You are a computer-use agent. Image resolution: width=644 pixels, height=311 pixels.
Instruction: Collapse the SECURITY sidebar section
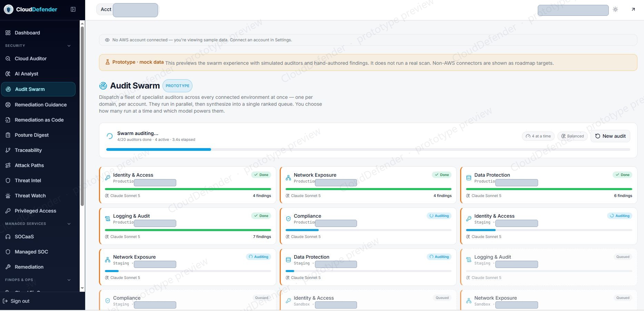[x=69, y=46]
